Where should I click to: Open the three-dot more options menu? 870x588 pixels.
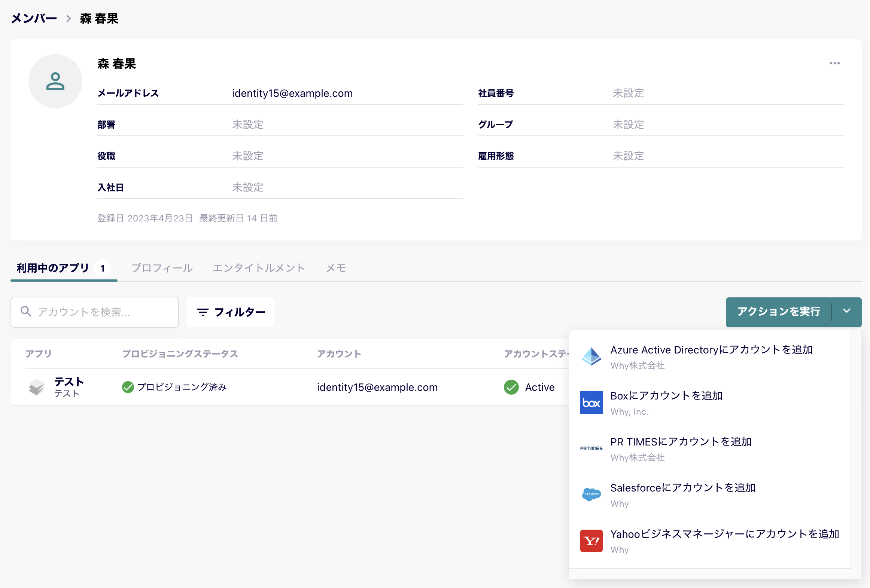[834, 63]
